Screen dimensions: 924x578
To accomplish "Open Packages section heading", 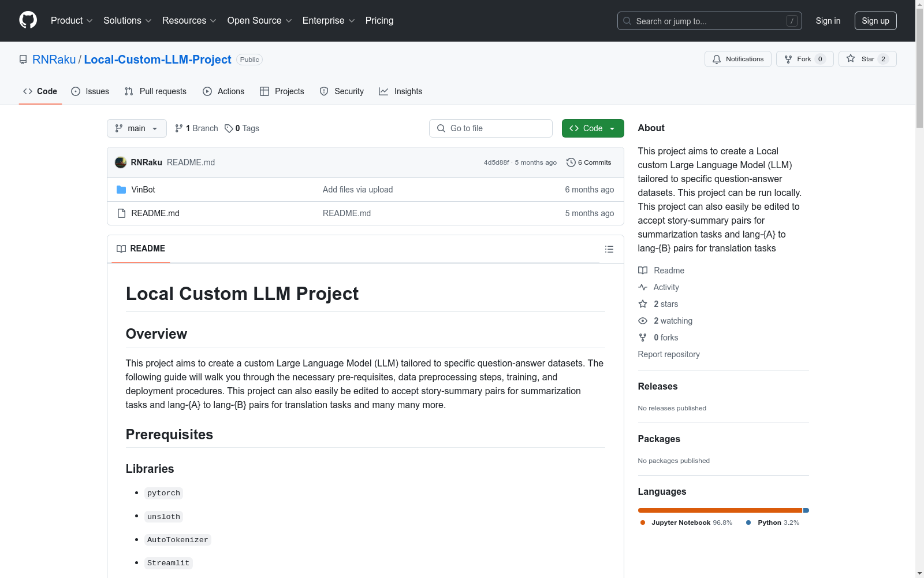I will coord(659,439).
